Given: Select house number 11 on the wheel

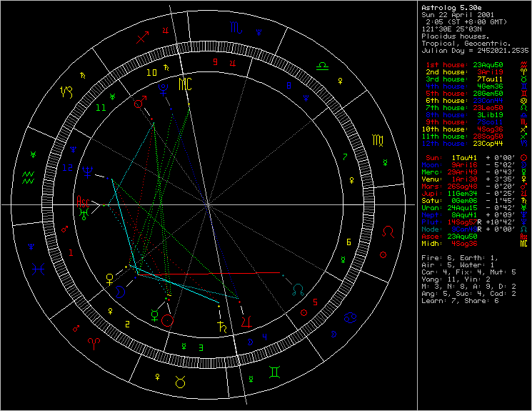Looking at the screenshot, I should 101,108.
